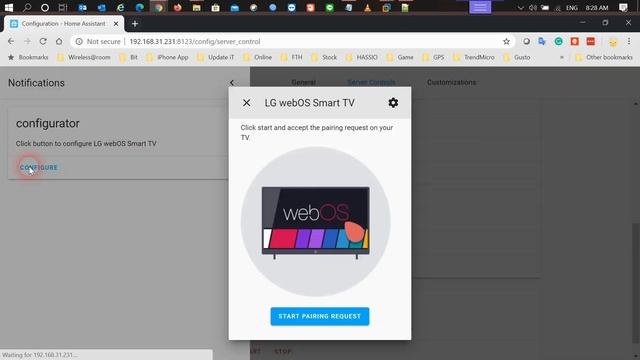Open Firefox from the taskbar
Viewport: 640px width, 360px height.
(177, 7)
